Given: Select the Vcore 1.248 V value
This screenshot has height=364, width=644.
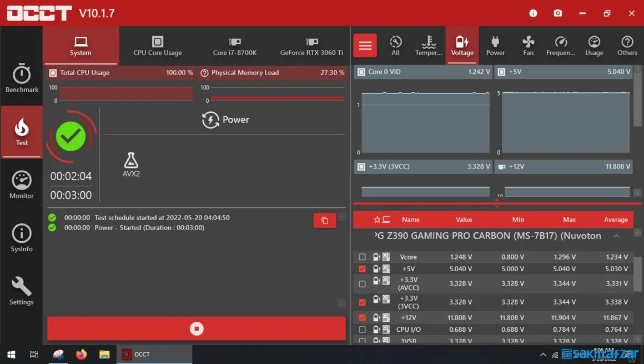Looking at the screenshot, I should click(x=461, y=257).
